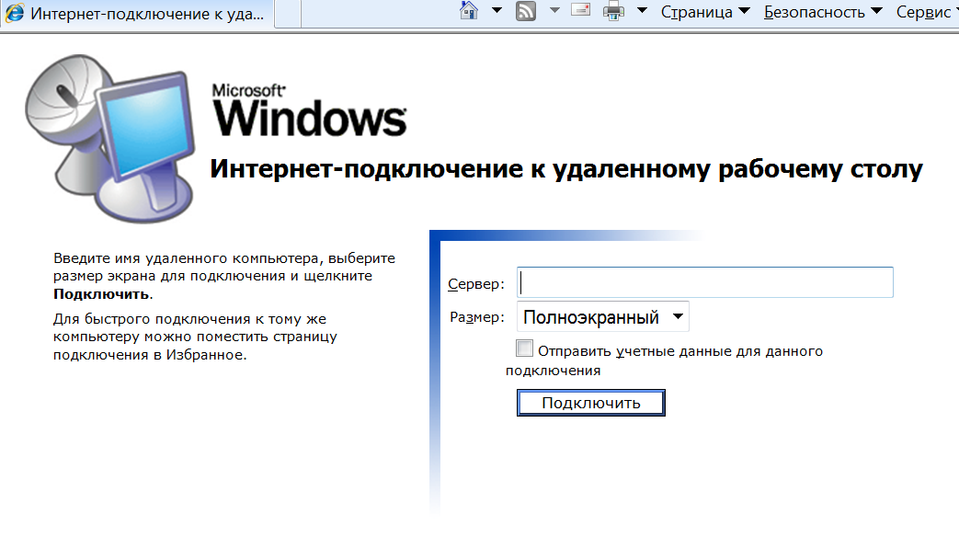Viewport: 959px width, 560px height.
Task: Click the Интернет-подключение к удаленному рабочему столу heading
Action: [566, 169]
